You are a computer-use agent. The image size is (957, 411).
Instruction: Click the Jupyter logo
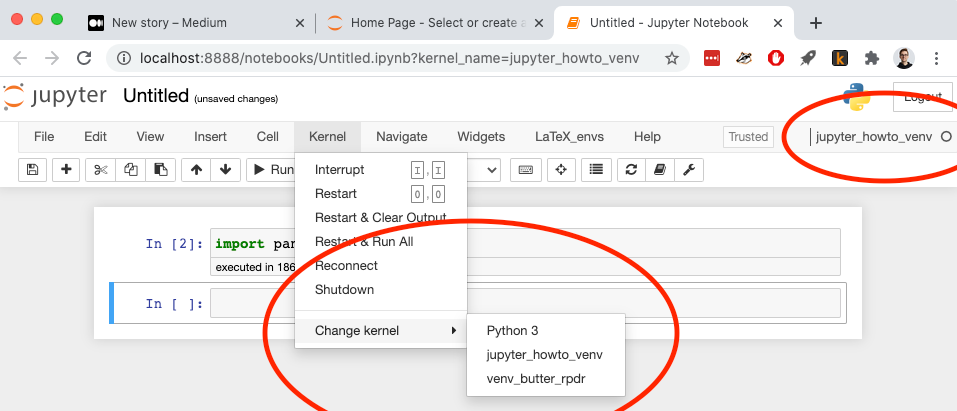click(55, 96)
